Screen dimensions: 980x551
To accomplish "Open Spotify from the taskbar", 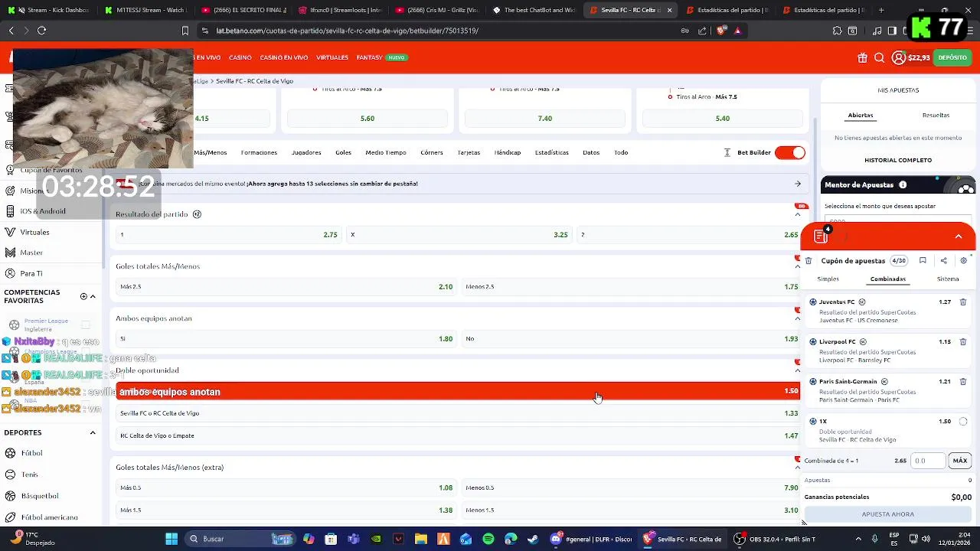I will [488, 539].
